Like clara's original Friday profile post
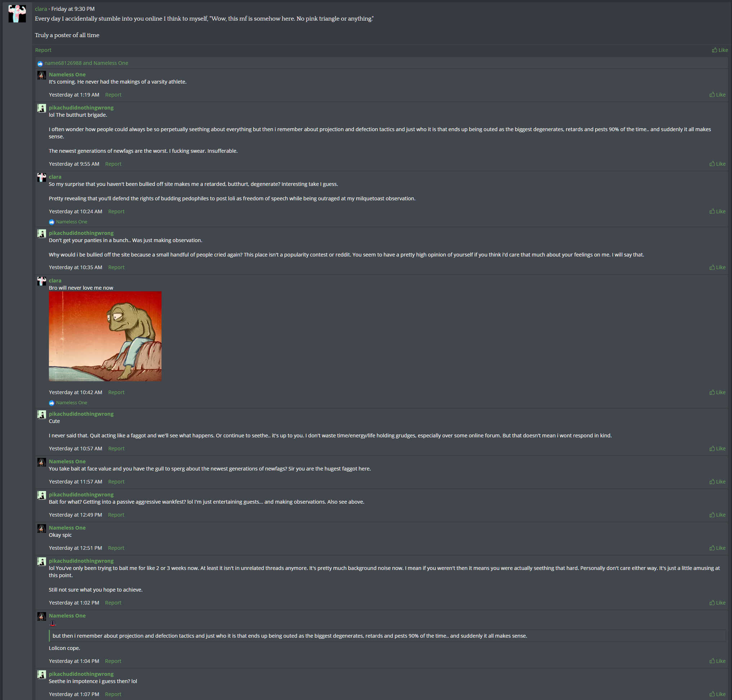Screen dimensions: 732x700 click(720, 50)
